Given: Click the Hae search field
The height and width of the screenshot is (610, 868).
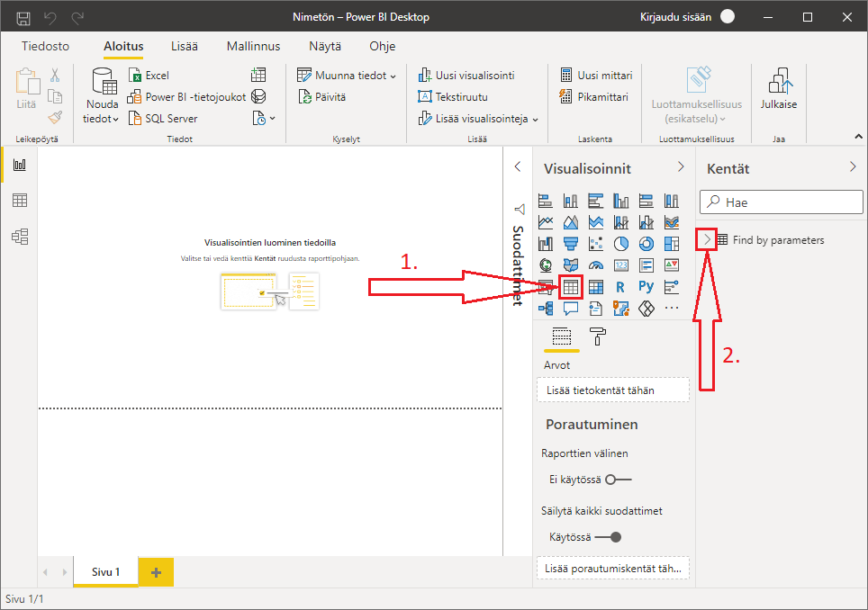Looking at the screenshot, I should pos(783,202).
